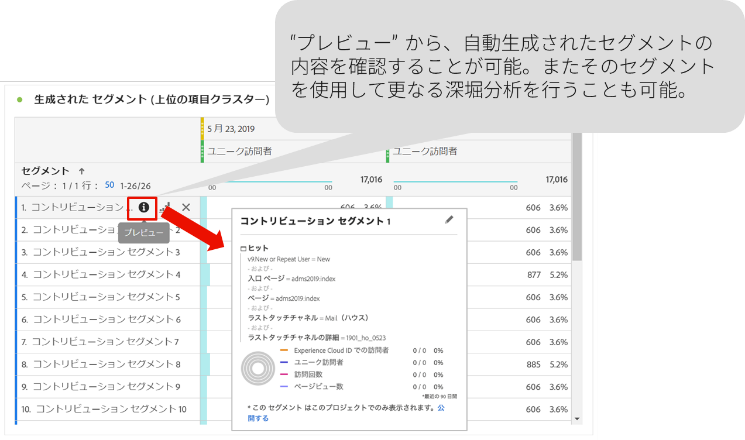Open the rows-per-page value 50
745x440 pixels.
pos(111,185)
